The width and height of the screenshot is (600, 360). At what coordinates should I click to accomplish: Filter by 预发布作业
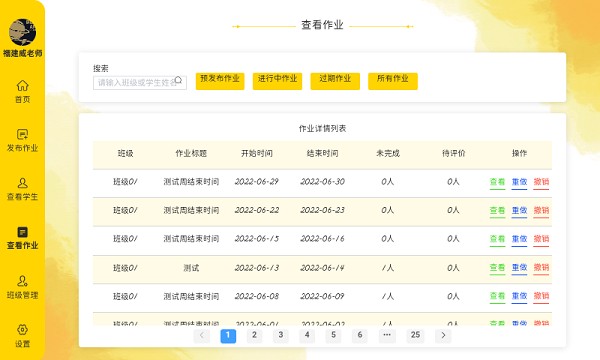pyautogui.click(x=220, y=81)
